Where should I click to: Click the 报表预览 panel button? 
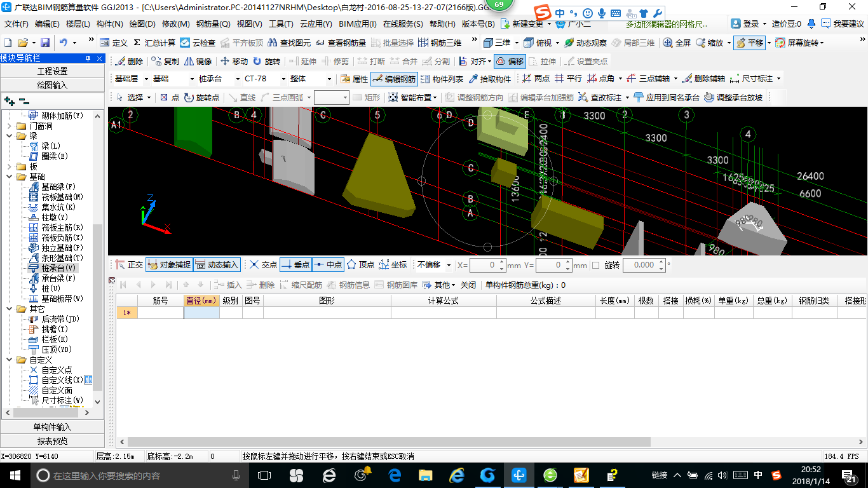[x=52, y=441]
